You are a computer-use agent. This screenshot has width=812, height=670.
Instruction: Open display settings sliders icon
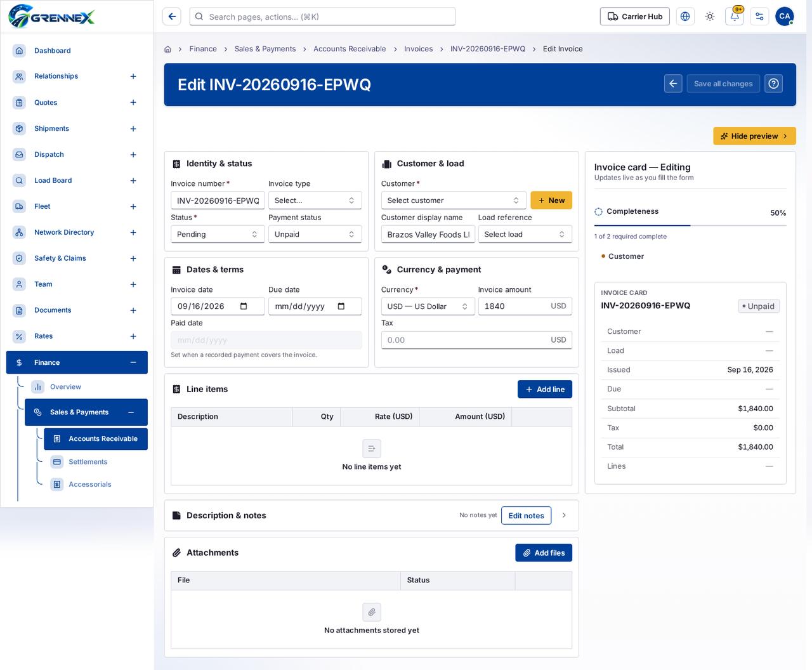coord(759,16)
